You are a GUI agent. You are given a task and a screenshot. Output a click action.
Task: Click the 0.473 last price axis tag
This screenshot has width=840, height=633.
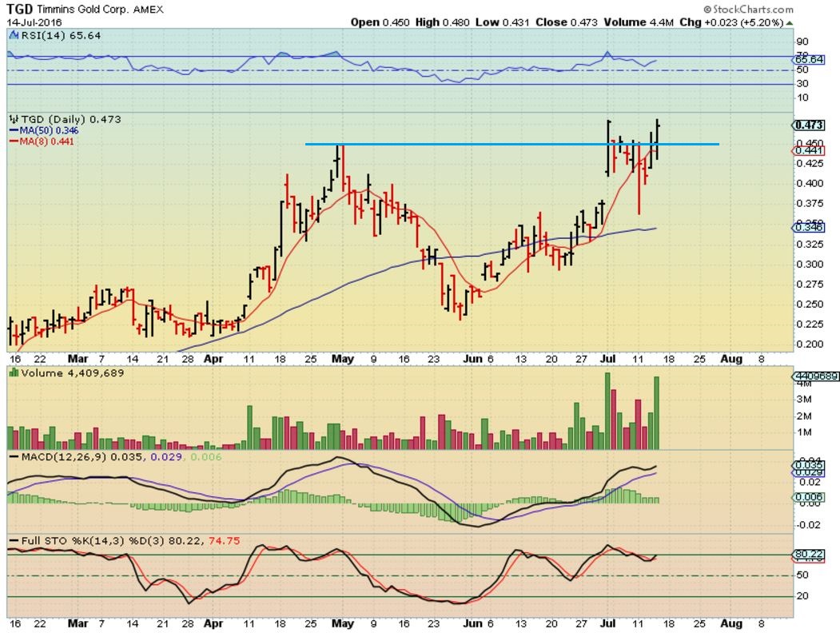point(808,125)
